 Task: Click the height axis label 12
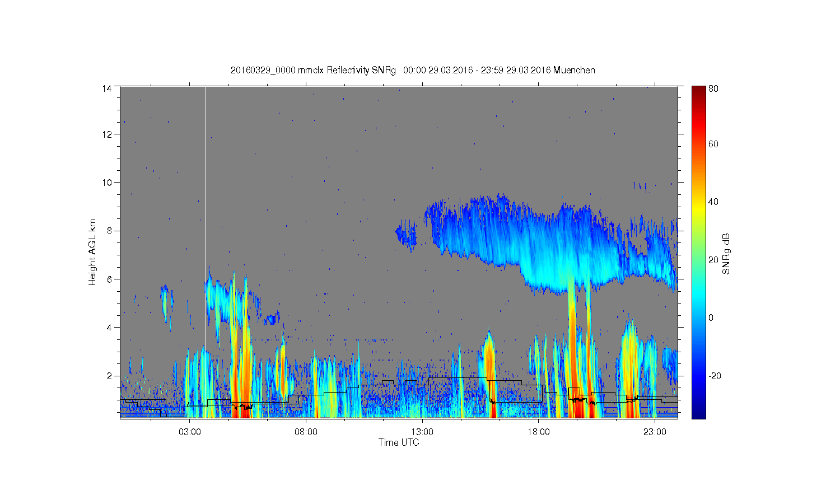pyautogui.click(x=106, y=134)
